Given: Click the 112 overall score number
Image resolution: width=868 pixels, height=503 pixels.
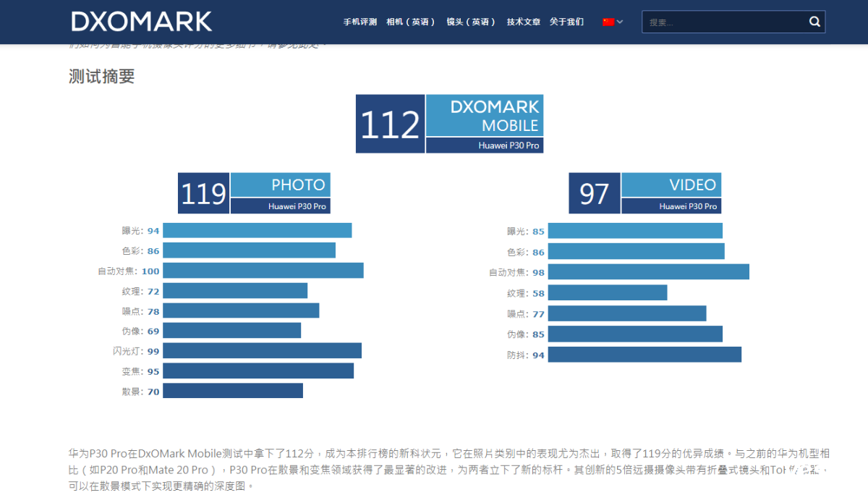Looking at the screenshot, I should coord(390,124).
